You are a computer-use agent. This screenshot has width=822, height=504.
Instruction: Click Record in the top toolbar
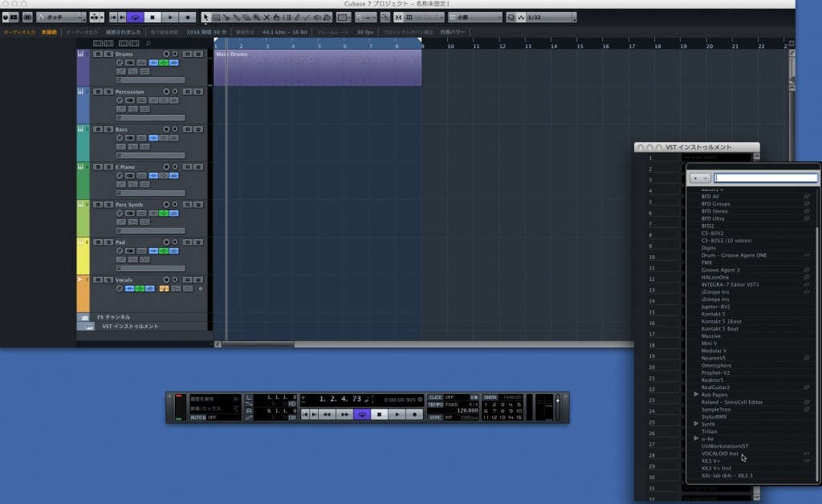point(188,18)
